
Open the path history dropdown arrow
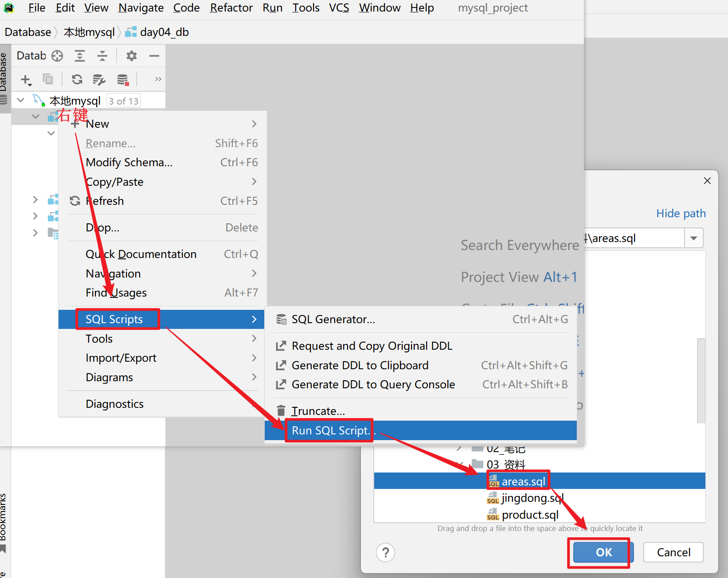pos(694,238)
